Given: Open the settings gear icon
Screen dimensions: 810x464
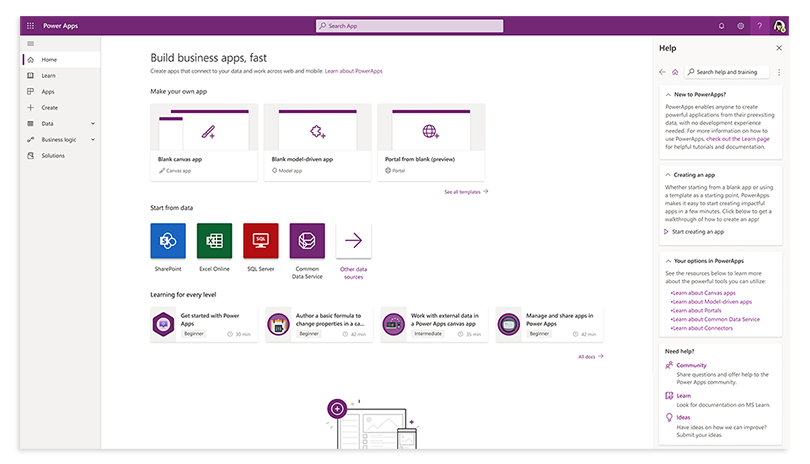Looking at the screenshot, I should coord(741,25).
